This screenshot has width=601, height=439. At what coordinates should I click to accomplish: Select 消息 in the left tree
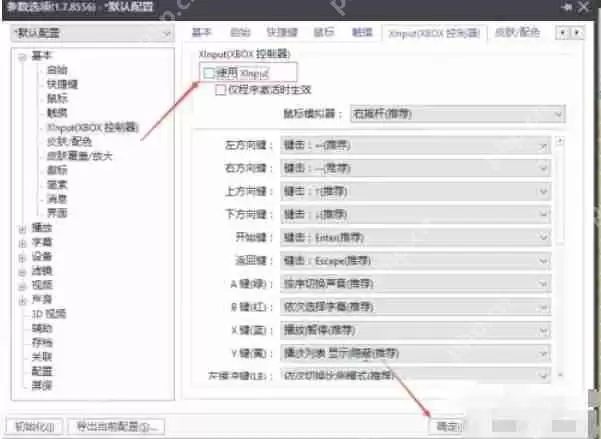click(57, 199)
